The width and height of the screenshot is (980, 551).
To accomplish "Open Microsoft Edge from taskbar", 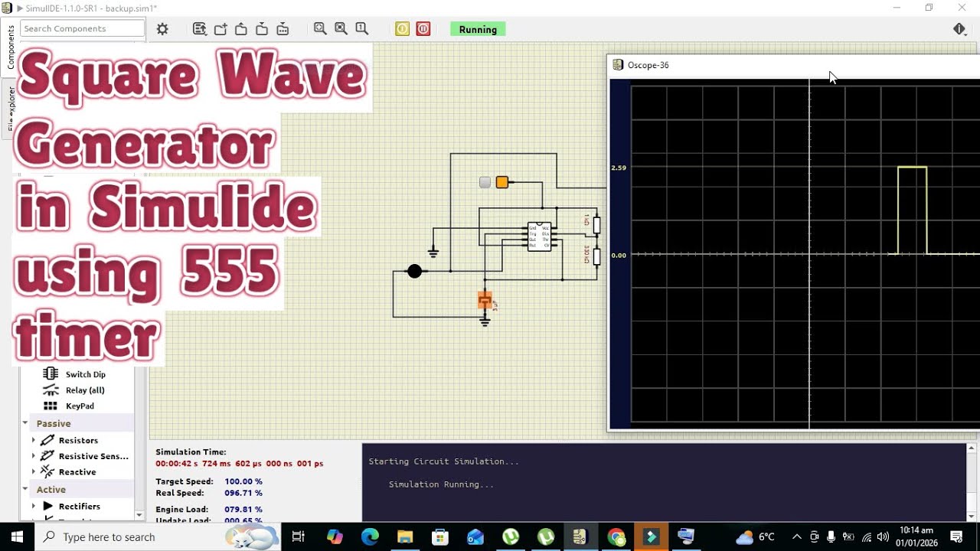I will click(x=370, y=536).
